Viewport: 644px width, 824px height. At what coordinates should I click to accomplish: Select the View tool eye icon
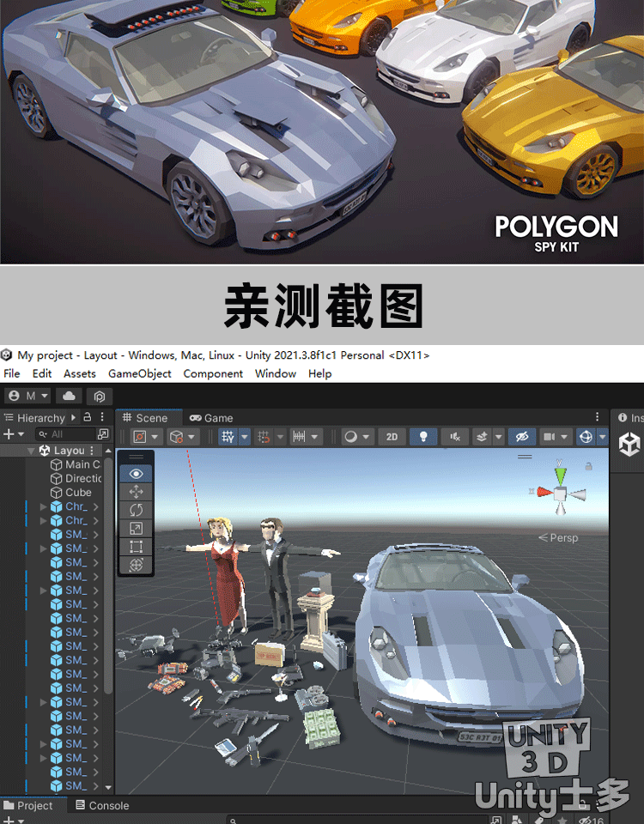pyautogui.click(x=137, y=474)
